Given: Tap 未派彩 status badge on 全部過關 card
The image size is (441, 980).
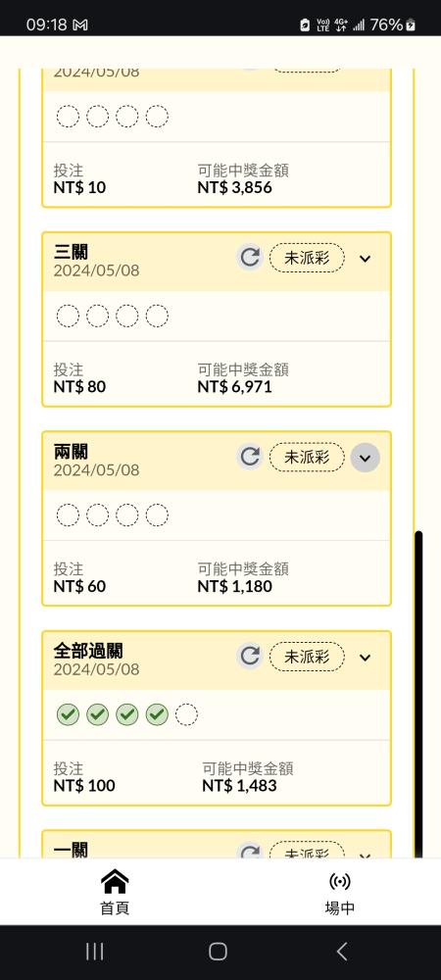Looking at the screenshot, I should (307, 657).
